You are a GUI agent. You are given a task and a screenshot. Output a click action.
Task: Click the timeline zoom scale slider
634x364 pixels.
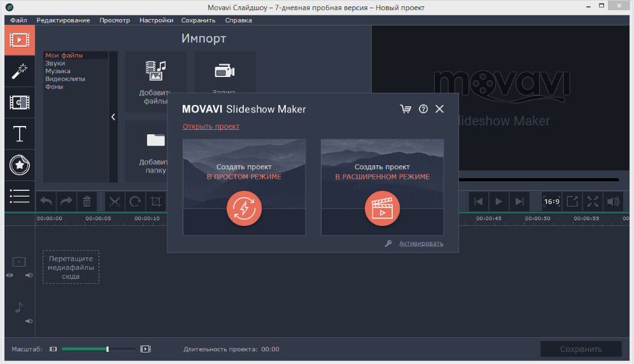(x=99, y=349)
